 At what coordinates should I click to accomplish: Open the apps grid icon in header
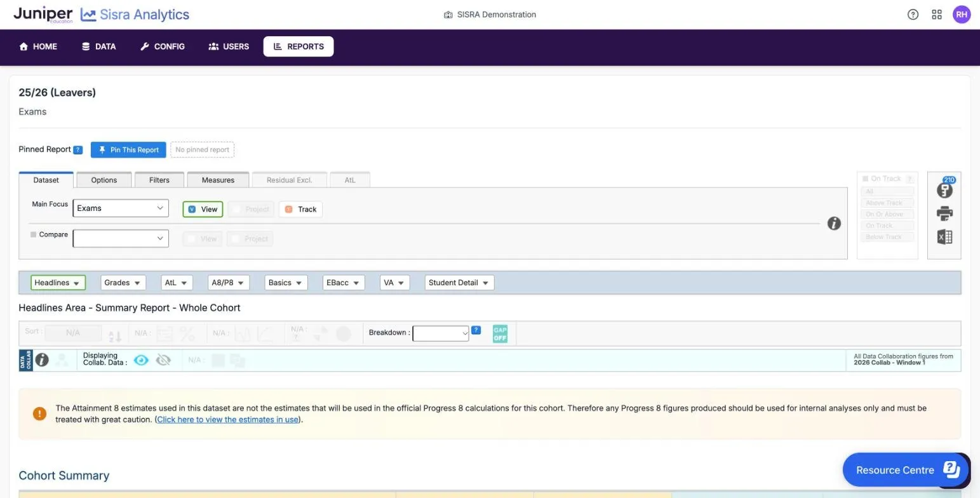pos(937,15)
